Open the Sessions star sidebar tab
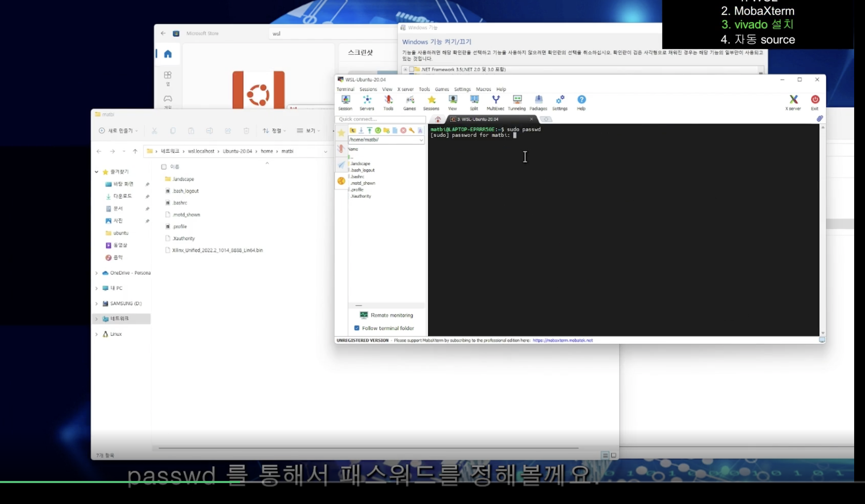 pyautogui.click(x=341, y=133)
